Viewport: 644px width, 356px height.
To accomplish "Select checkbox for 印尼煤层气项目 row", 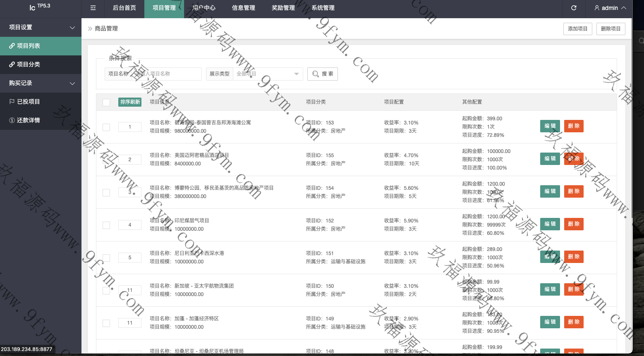I will 106,225.
